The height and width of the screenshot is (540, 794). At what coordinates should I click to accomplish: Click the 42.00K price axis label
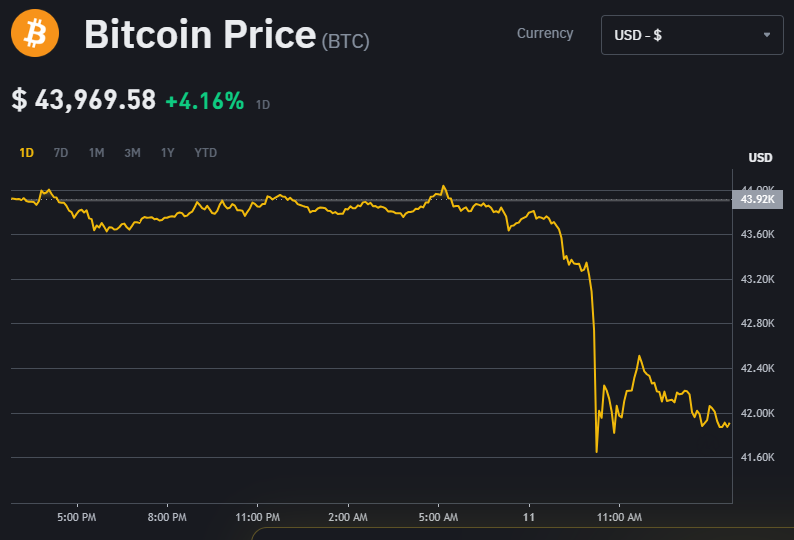click(759, 413)
